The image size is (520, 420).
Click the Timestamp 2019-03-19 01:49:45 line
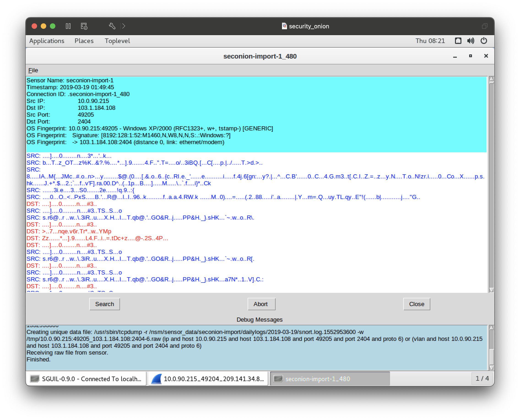[70, 87]
